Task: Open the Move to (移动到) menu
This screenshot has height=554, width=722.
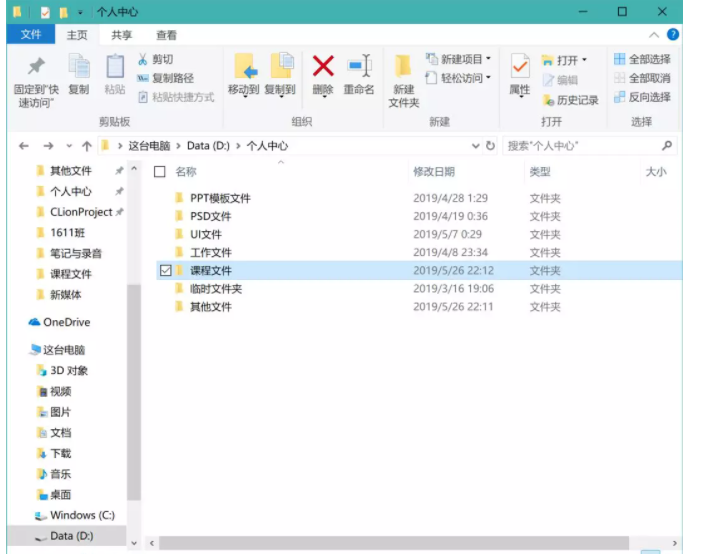Action: coord(244,75)
